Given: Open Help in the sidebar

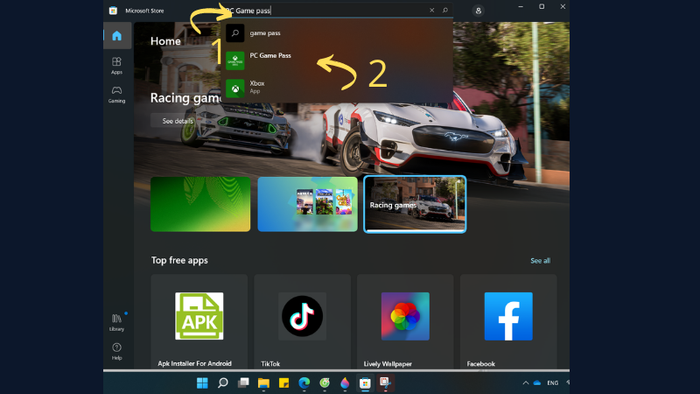Looking at the screenshot, I should (117, 351).
